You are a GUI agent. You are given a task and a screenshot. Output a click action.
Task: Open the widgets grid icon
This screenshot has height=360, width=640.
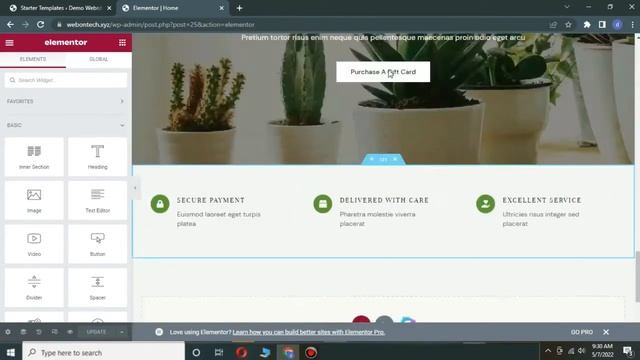pos(122,42)
